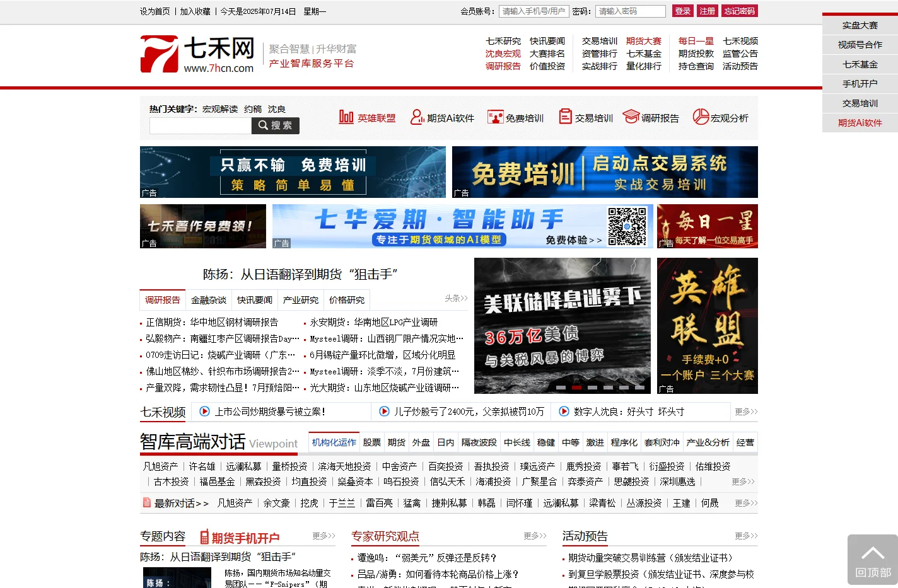The height and width of the screenshot is (588, 898).
Task: Select the 价格研究 tab
Action: pyautogui.click(x=347, y=300)
